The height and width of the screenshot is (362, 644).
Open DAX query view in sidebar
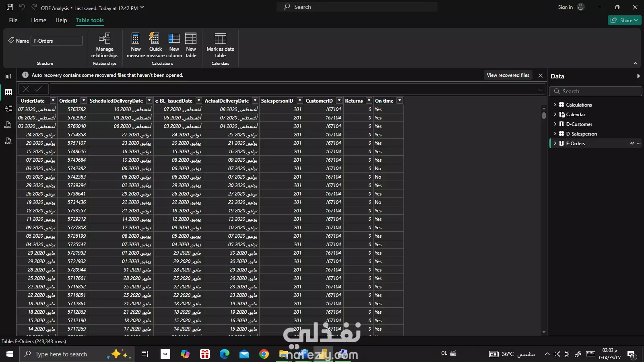pos(8,125)
